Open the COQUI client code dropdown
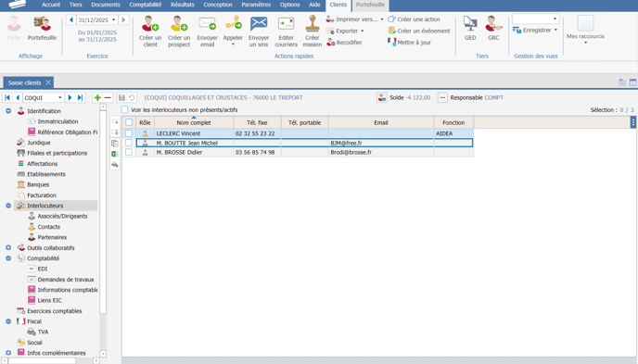The height and width of the screenshot is (364, 638). 59,97
